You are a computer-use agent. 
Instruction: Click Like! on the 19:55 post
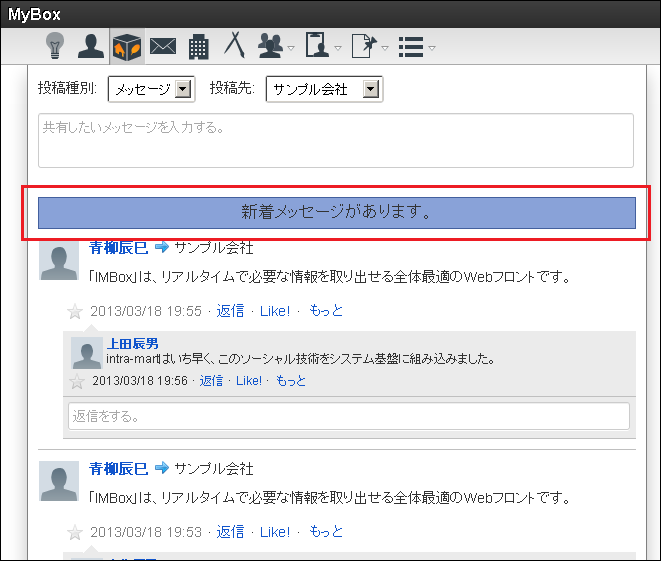(275, 311)
